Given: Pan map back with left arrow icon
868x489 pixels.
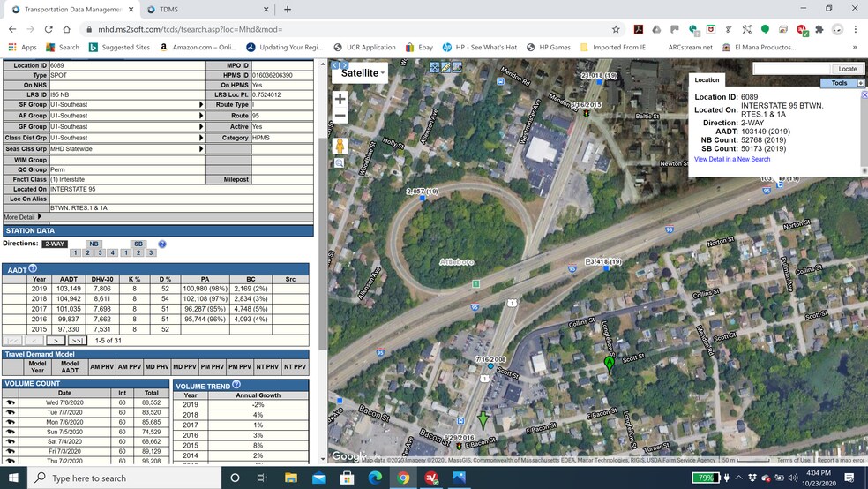Looking at the screenshot, I should point(335,65).
